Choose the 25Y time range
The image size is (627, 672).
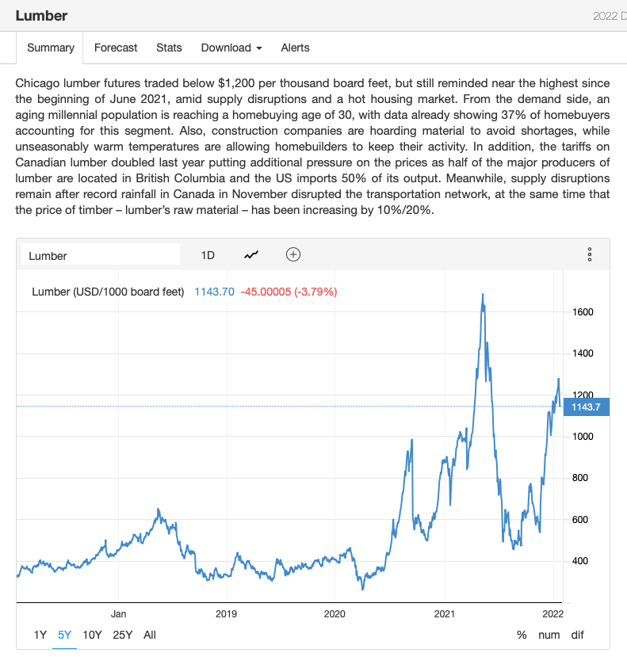point(123,635)
